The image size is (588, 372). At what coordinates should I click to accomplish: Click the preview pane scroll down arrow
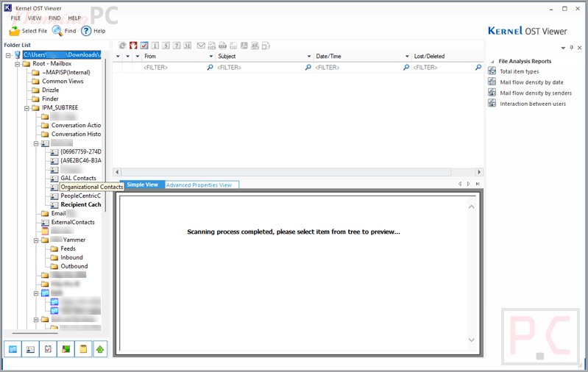[472, 340]
